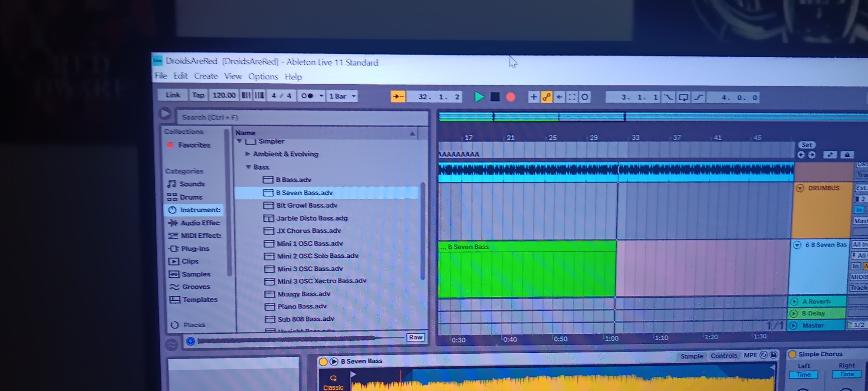The height and width of the screenshot is (391, 868).
Task: Collapse the Bass folder in browser
Action: pyautogui.click(x=248, y=167)
